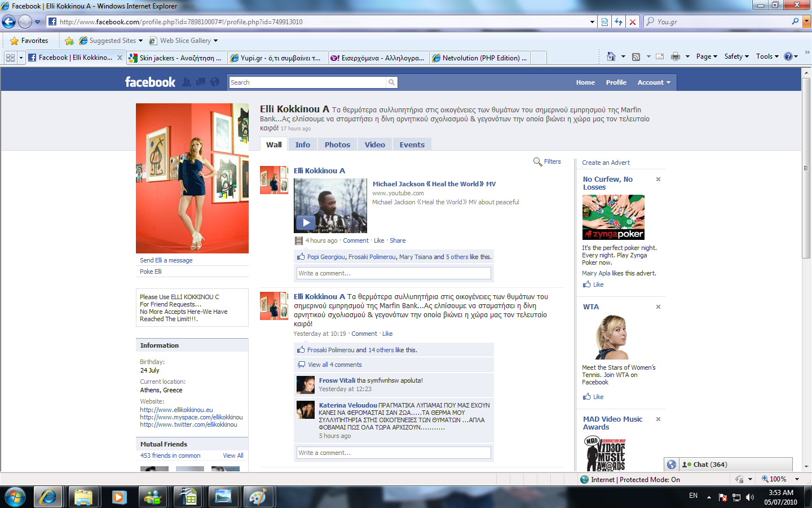
Task: Click the Facebook notifications globe icon
Action: [215, 82]
